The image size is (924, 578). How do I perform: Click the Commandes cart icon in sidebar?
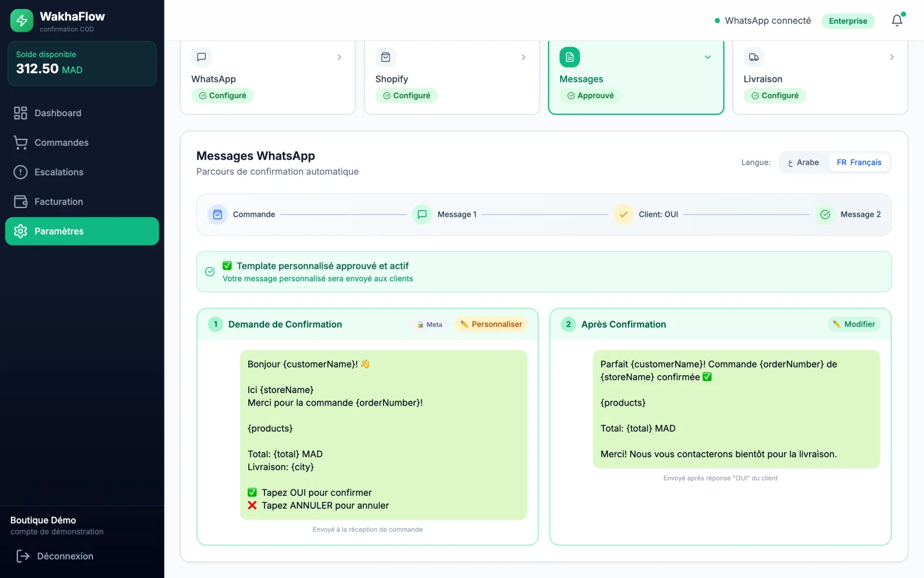pyautogui.click(x=21, y=143)
